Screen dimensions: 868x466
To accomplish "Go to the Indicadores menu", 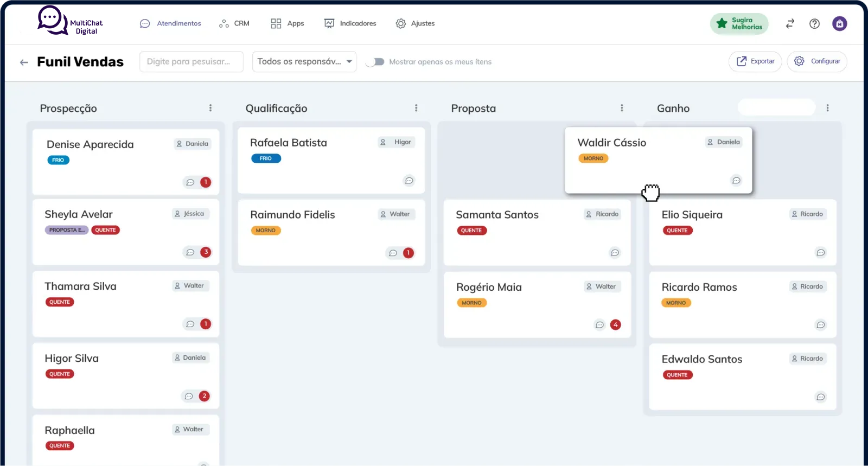I will coord(350,24).
